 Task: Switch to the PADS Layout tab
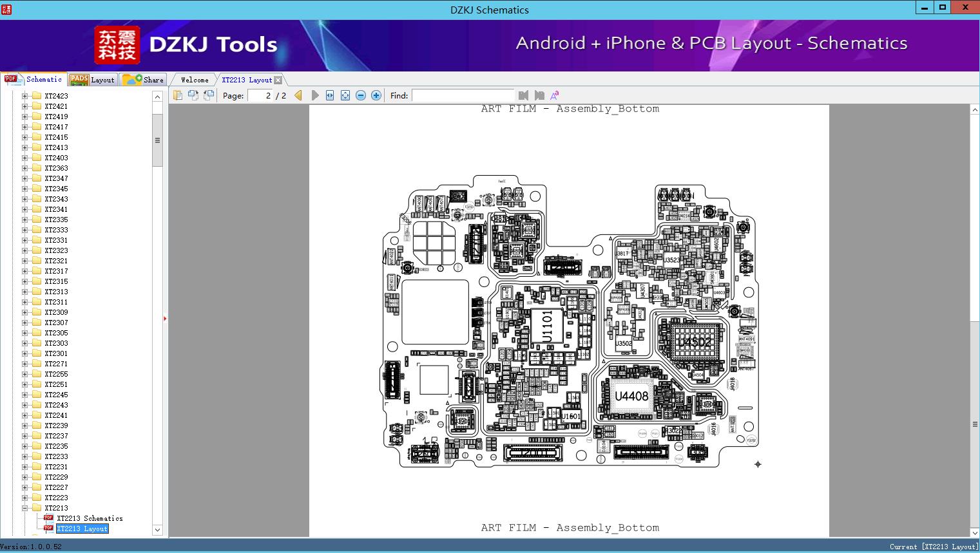[92, 80]
